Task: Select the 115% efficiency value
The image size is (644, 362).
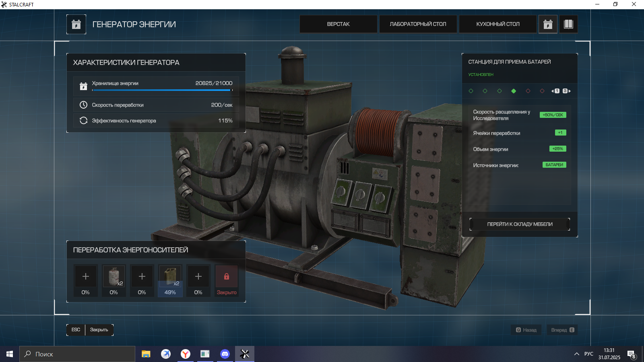Action: (225, 121)
